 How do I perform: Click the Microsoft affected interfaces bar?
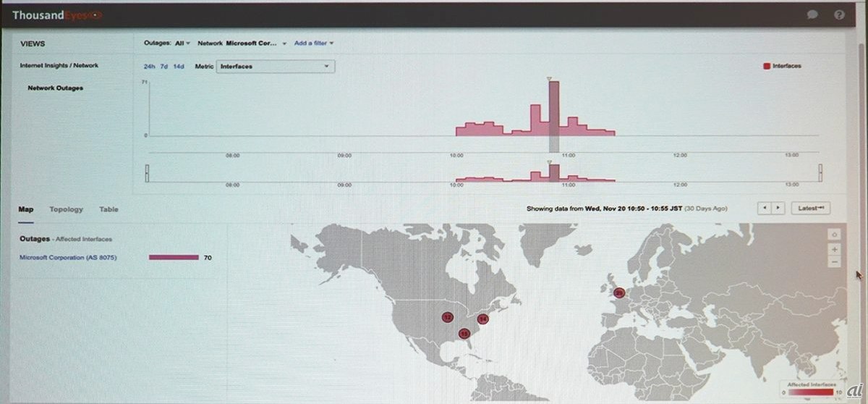coord(174,257)
